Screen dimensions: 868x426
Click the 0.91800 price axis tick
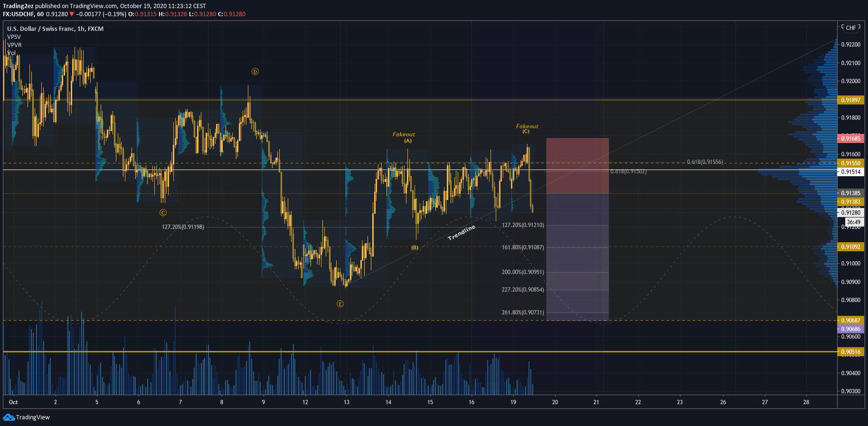pos(850,118)
